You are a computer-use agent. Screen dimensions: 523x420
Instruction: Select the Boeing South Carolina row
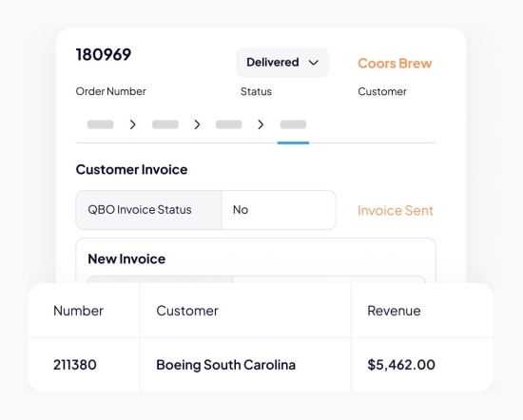click(x=261, y=365)
